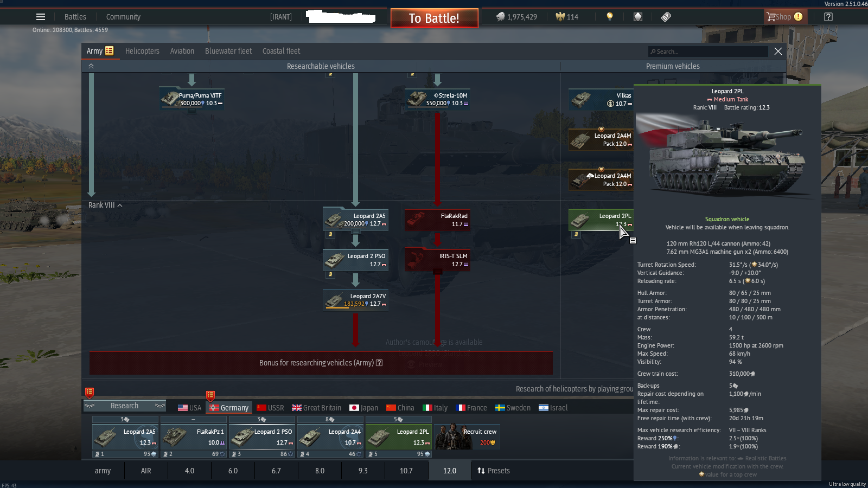The image size is (868, 488).
Task: Click the ticket icon in top bar
Action: click(x=666, y=17)
